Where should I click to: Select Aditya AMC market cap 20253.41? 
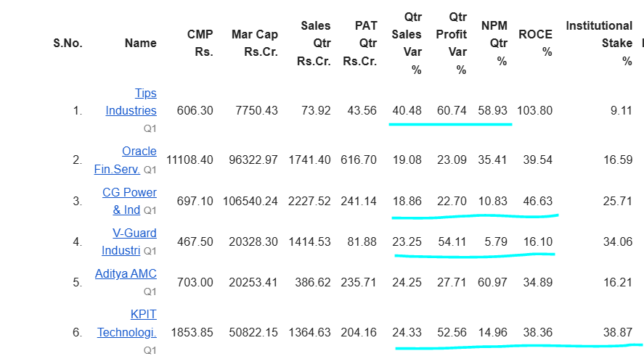coord(253,283)
